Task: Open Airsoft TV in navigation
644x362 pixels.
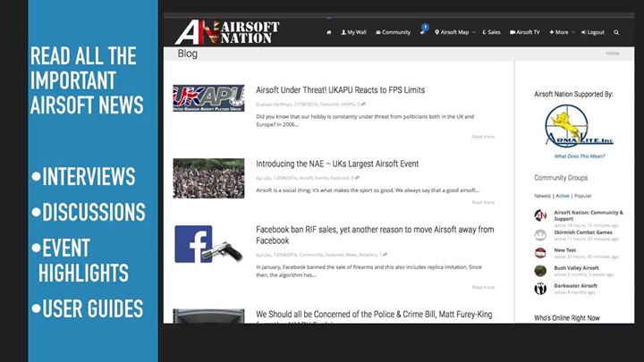Action: click(524, 32)
